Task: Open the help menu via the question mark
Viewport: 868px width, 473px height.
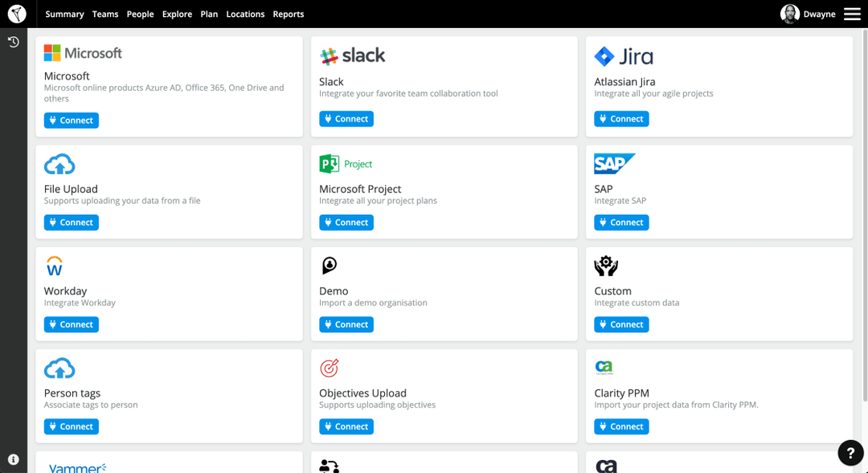Action: (851, 454)
